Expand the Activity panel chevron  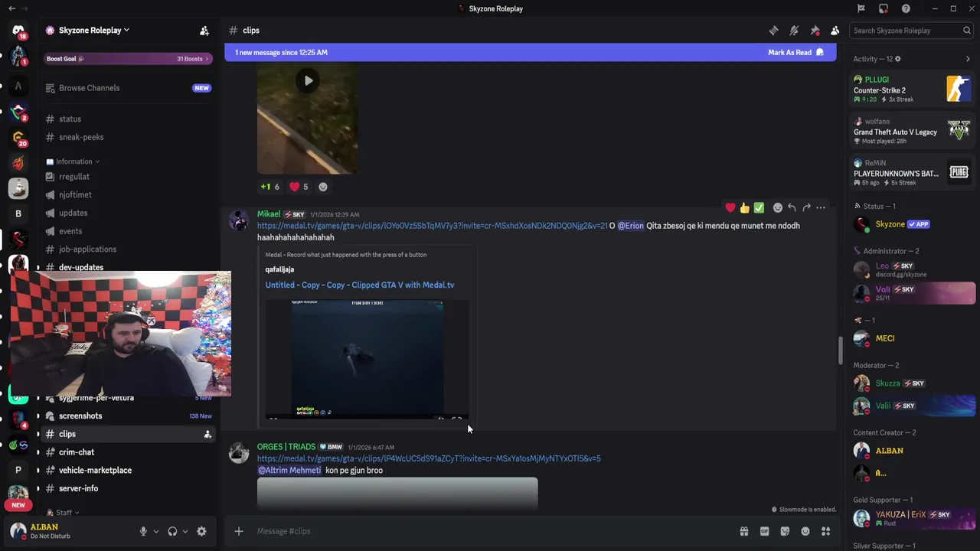[968, 59]
